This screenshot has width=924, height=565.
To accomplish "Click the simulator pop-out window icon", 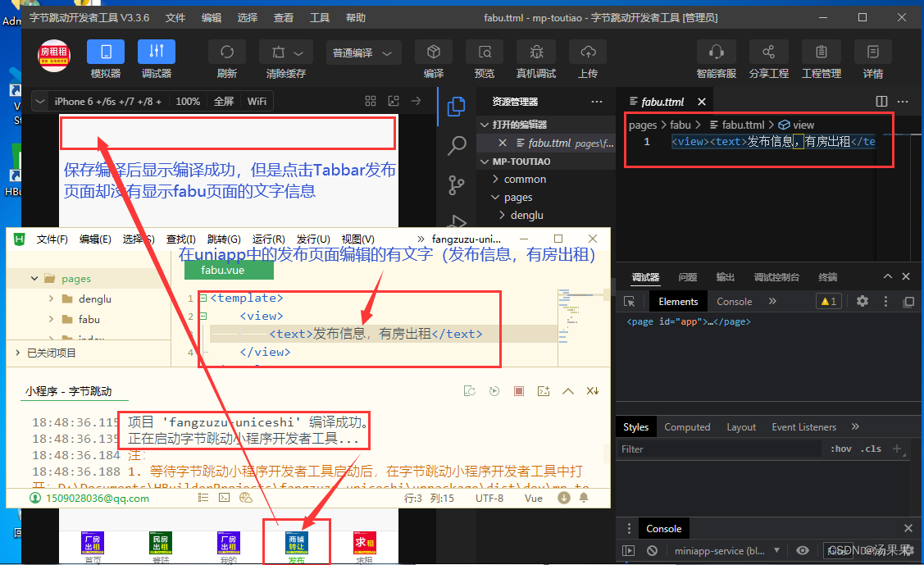I will pos(394,101).
